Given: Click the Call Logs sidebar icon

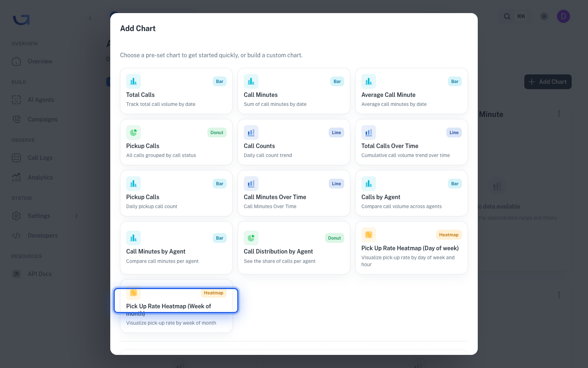Looking at the screenshot, I should 16,158.
